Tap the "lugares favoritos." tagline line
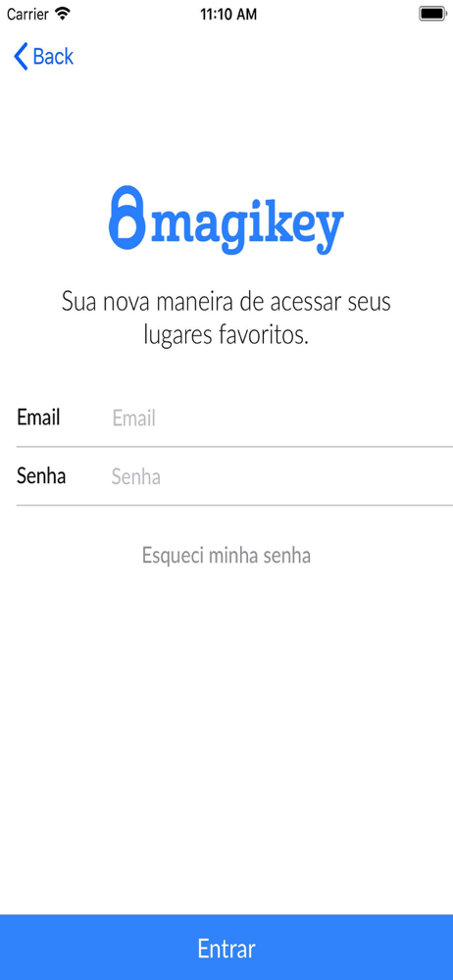The height and width of the screenshot is (980, 453). click(x=226, y=335)
